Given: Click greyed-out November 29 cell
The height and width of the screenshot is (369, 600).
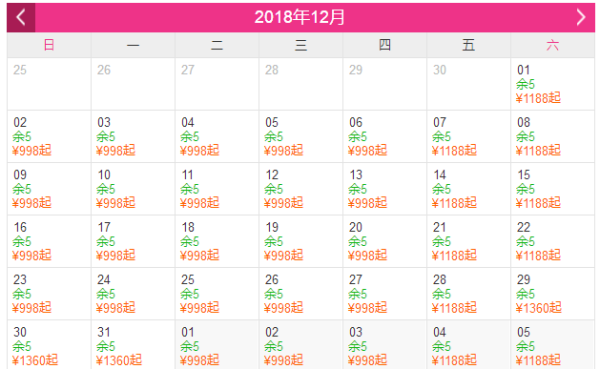Looking at the screenshot, I should [x=385, y=84].
